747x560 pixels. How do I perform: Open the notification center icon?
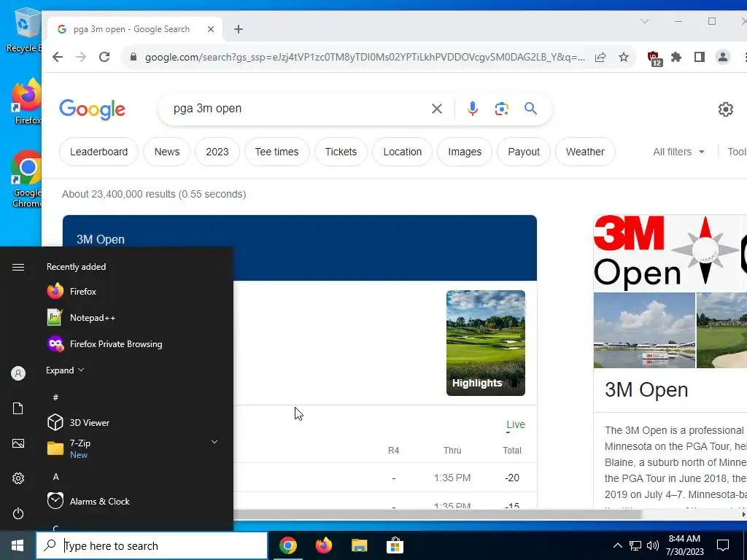tap(723, 545)
